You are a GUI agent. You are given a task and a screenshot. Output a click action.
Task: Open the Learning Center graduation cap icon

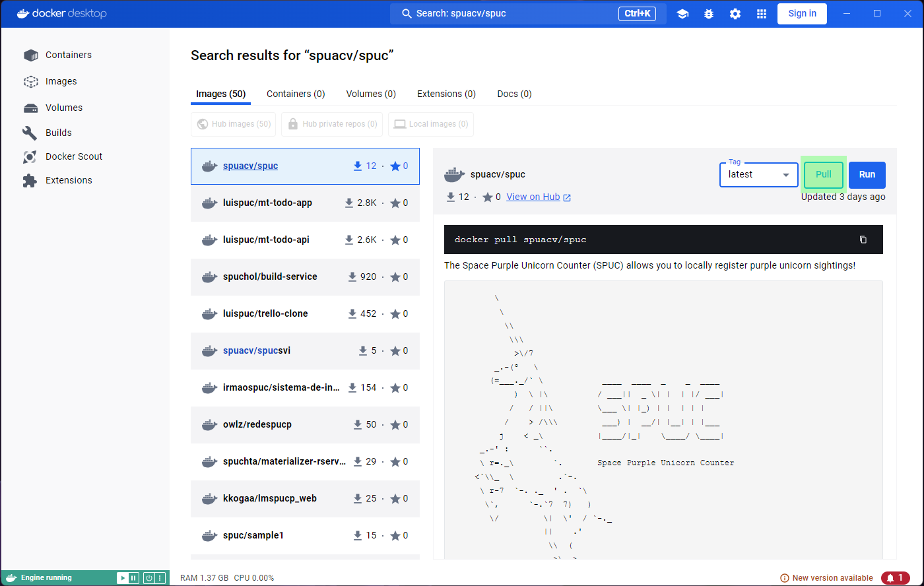[682, 14]
